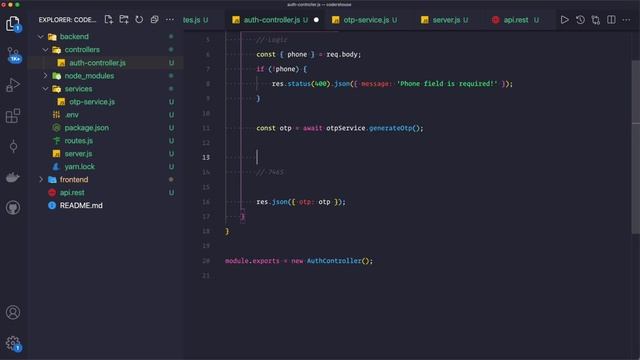
Task: Open server.js in the file tree
Action: click(x=78, y=154)
